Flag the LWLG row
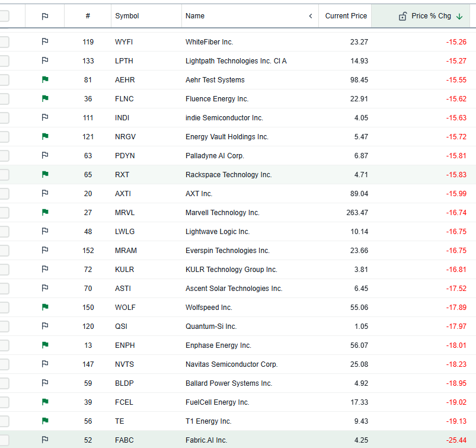Screen dimensions: 476x448 click(45, 231)
